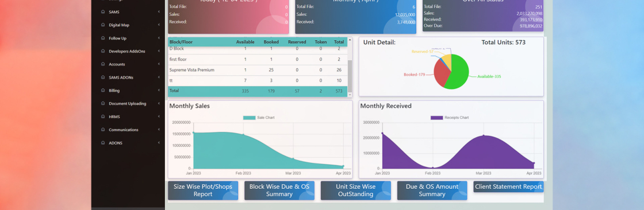This screenshot has height=210, width=644.
Task: Click the Billing sidebar icon
Action: (103, 91)
